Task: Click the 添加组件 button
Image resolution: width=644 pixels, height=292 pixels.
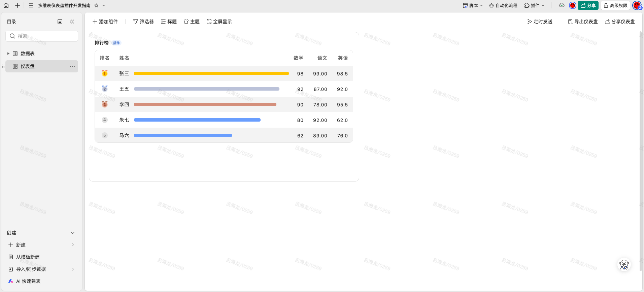Action: [105, 22]
